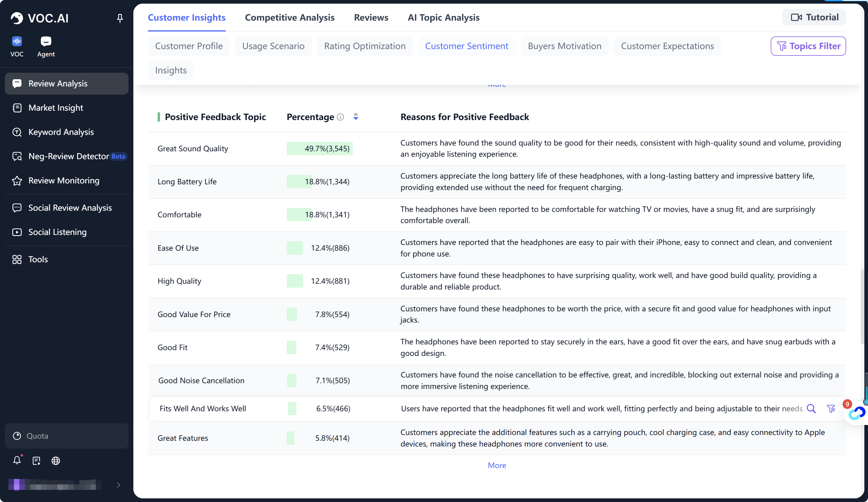The image size is (868, 502).
Task: Toggle Percentage column sort arrows
Action: (x=356, y=117)
